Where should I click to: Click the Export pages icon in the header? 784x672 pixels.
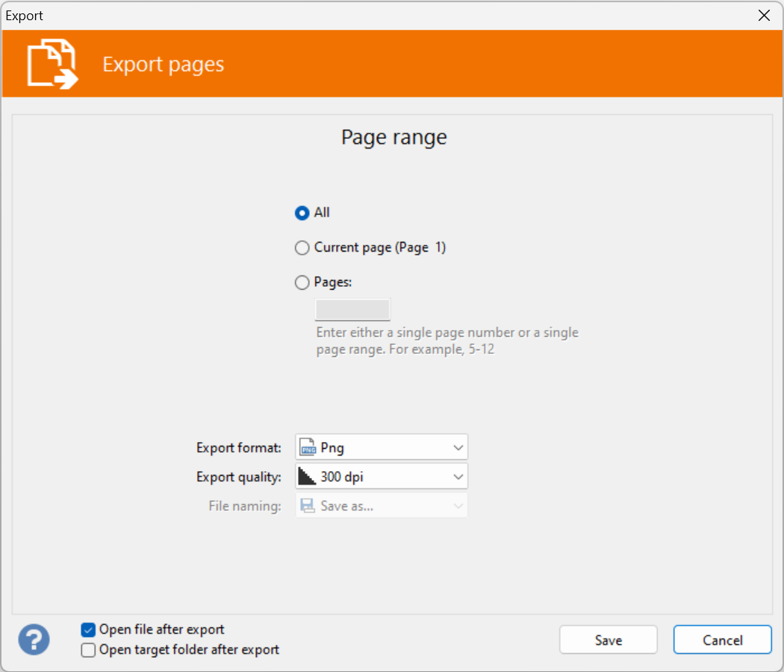(x=52, y=64)
